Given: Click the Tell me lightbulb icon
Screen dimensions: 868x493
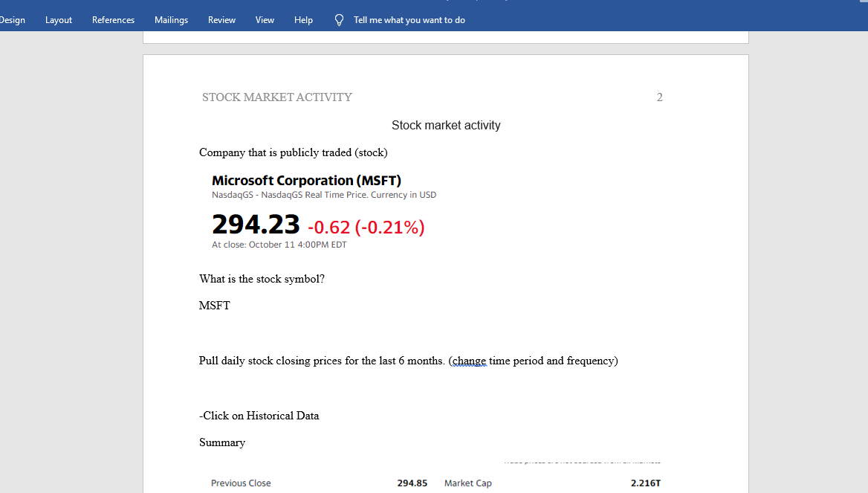Looking at the screenshot, I should 339,20.
